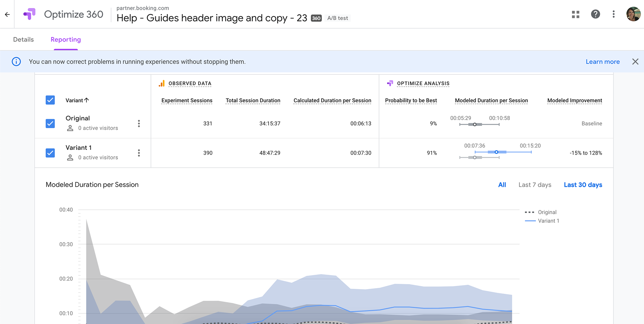Click the 00:05:29 lower bound label
The image size is (644, 324).
click(x=461, y=118)
